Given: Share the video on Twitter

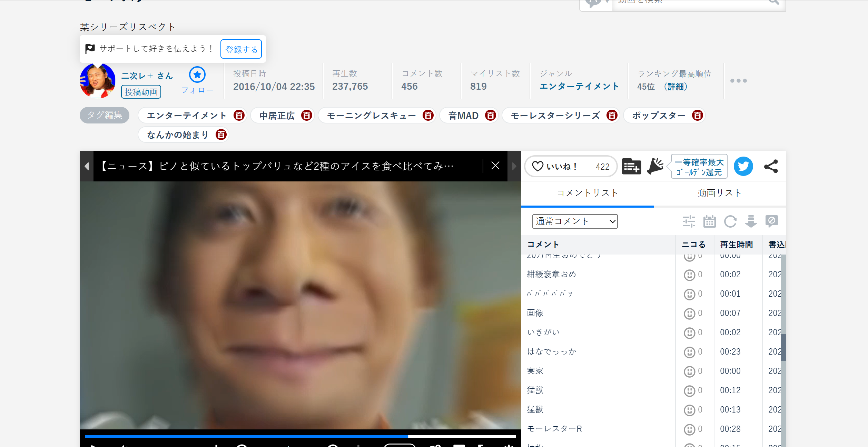Looking at the screenshot, I should pos(743,166).
